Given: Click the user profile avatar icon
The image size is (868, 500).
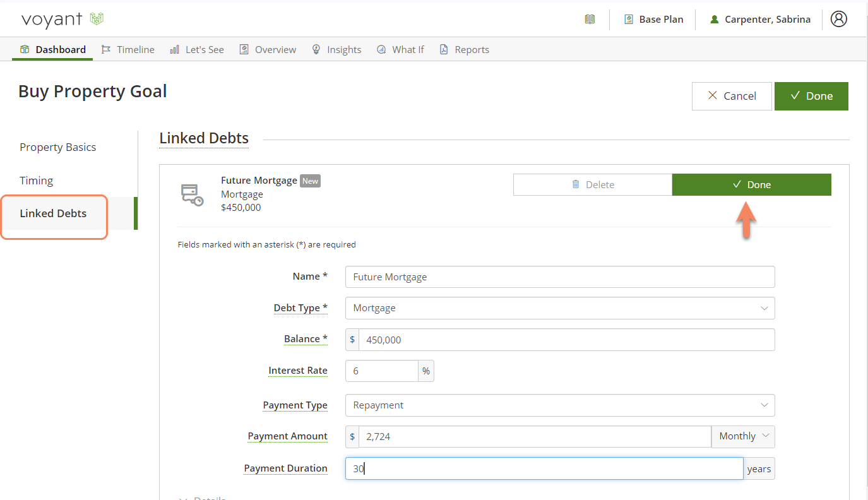Looking at the screenshot, I should pyautogui.click(x=838, y=19).
